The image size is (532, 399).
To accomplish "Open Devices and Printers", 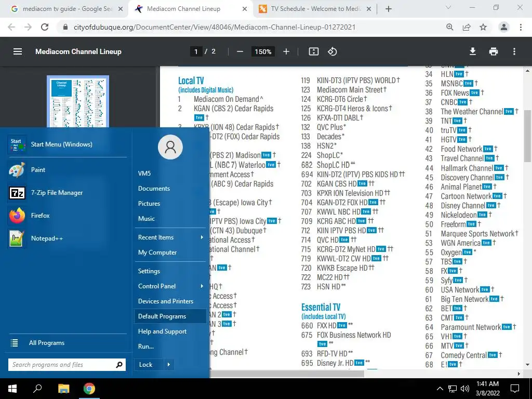I will 166,301.
